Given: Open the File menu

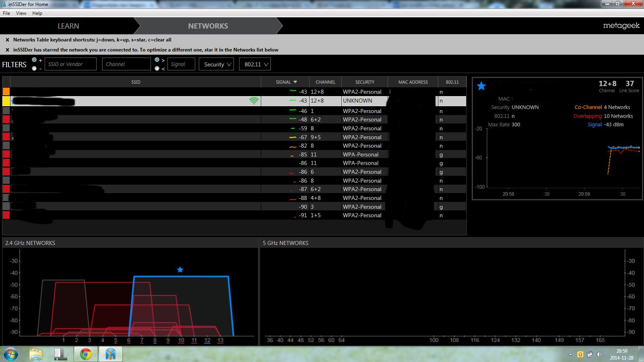Looking at the screenshot, I should point(6,13).
